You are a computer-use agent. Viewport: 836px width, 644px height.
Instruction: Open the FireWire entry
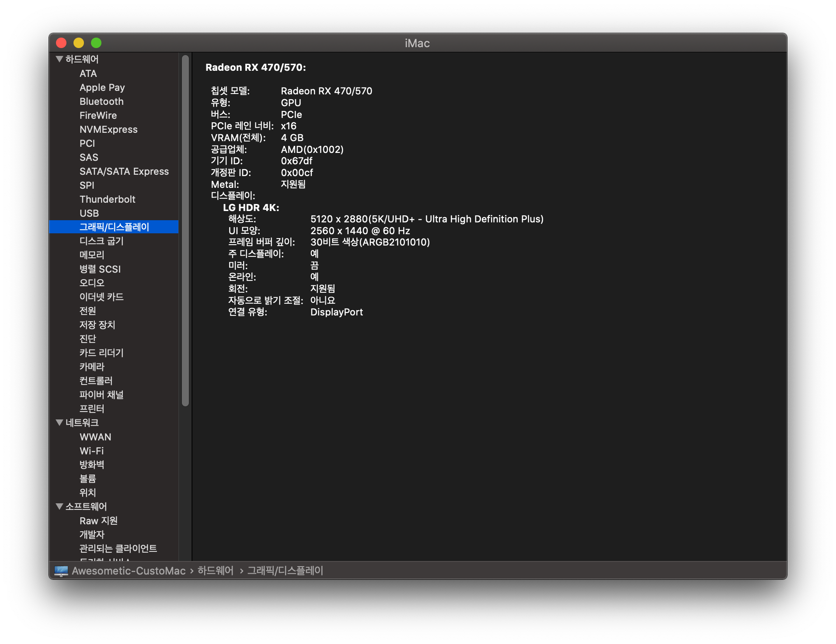pos(98,115)
